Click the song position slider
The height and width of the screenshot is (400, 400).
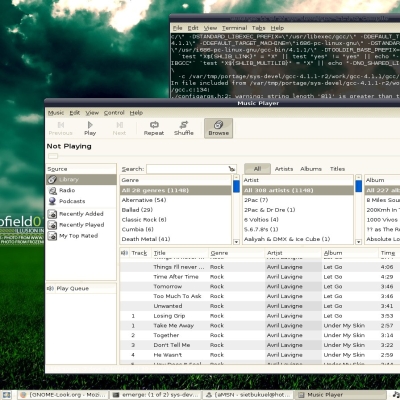point(53,156)
